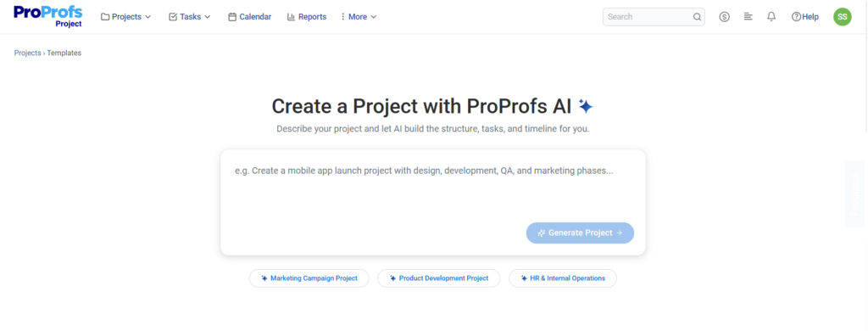The height and width of the screenshot is (331, 868).
Task: Expand the More menu
Action: (x=359, y=17)
